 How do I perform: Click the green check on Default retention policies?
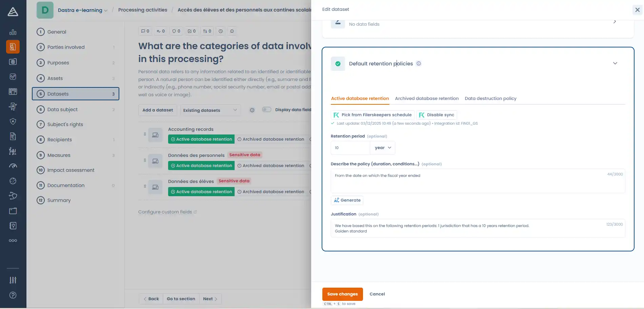click(338, 64)
